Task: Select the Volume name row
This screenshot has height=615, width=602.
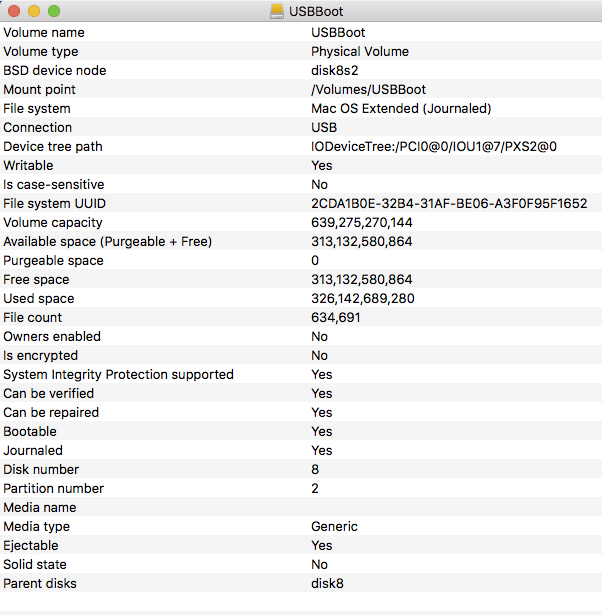Action: click(x=301, y=32)
